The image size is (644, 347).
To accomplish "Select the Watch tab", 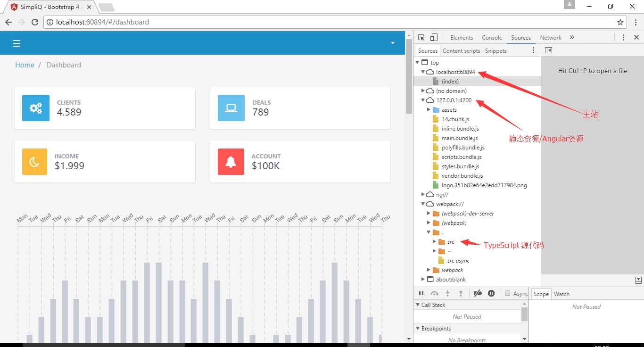I will pyautogui.click(x=561, y=294).
